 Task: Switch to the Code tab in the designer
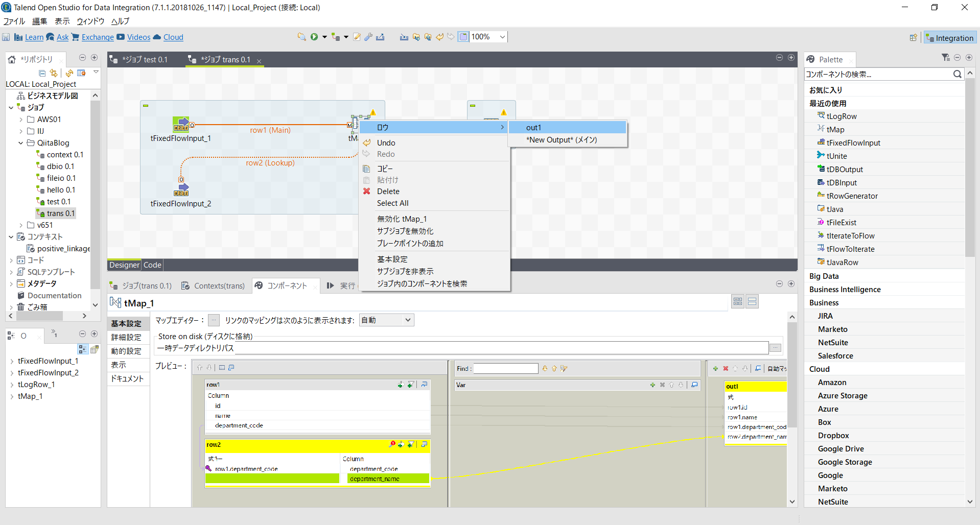[152, 265]
